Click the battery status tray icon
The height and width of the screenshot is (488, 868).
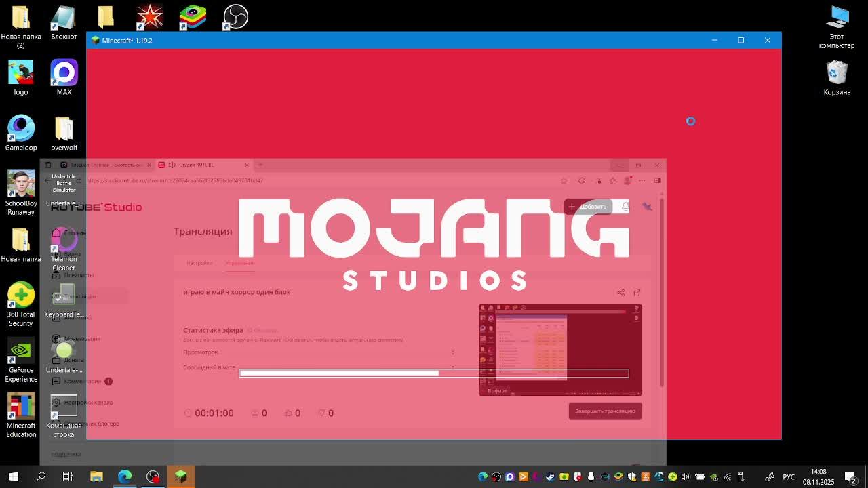[x=699, y=476]
